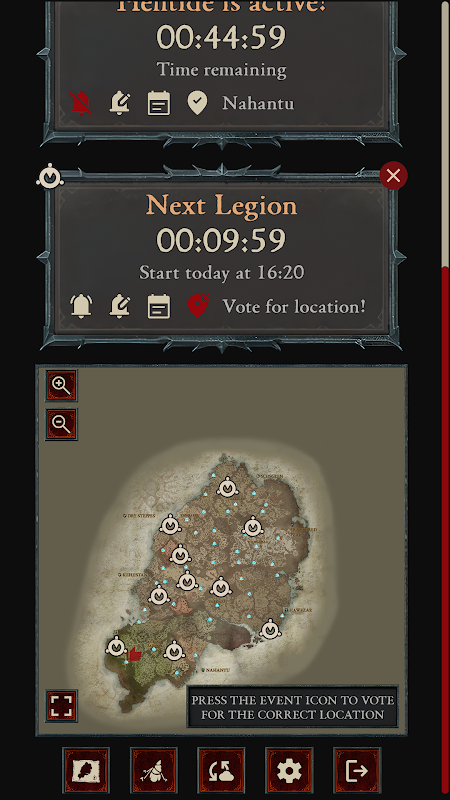Click the refresh-cloud sync icon
The height and width of the screenshot is (800, 450).
tap(221, 770)
